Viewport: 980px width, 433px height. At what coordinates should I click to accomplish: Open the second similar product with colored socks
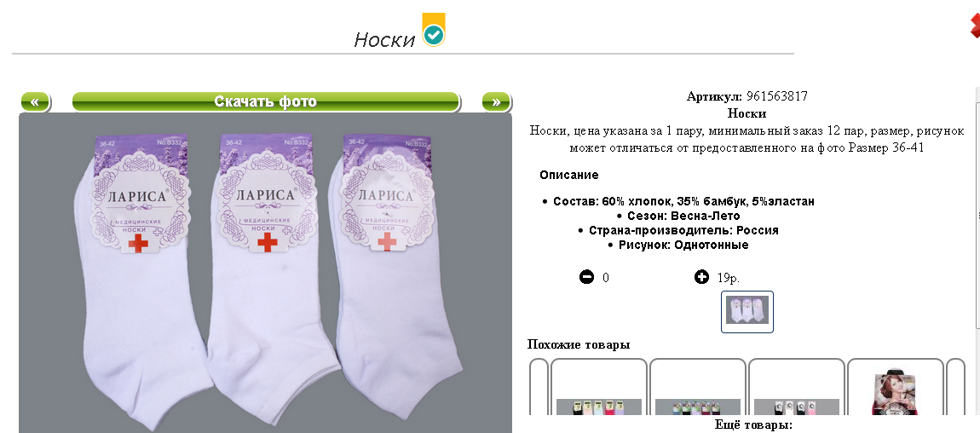click(x=697, y=387)
